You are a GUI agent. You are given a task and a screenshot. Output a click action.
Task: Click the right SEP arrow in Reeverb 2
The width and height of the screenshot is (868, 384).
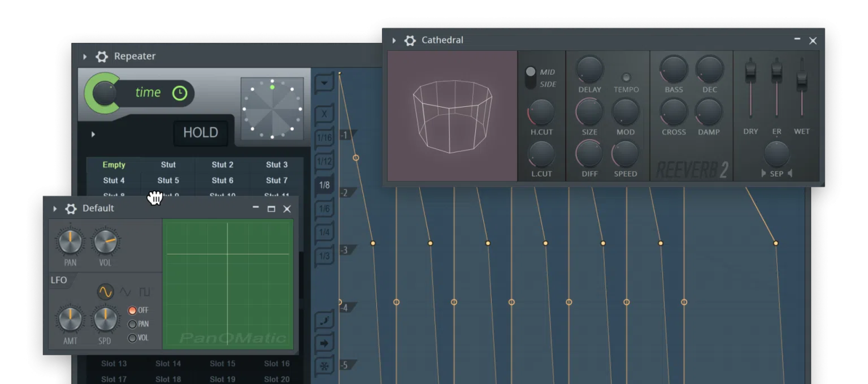tap(790, 173)
